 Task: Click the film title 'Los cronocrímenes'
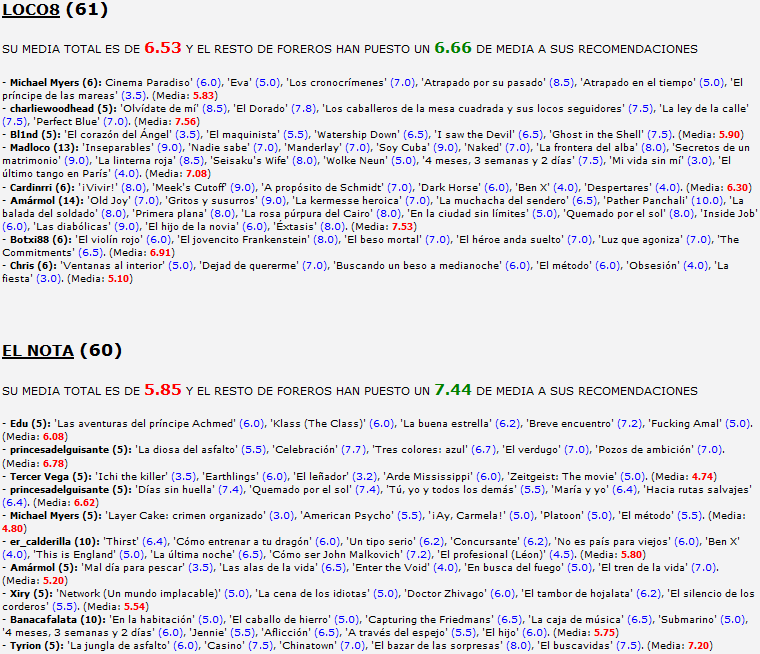pyautogui.click(x=337, y=83)
